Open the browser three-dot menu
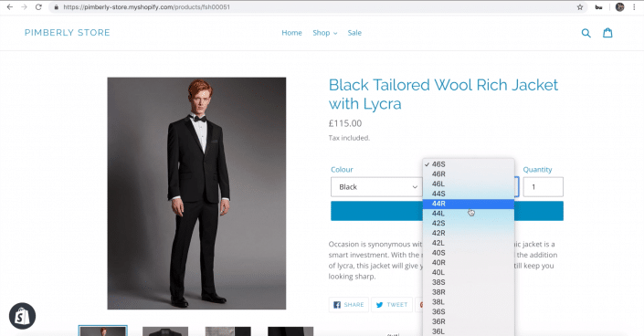 (634, 7)
